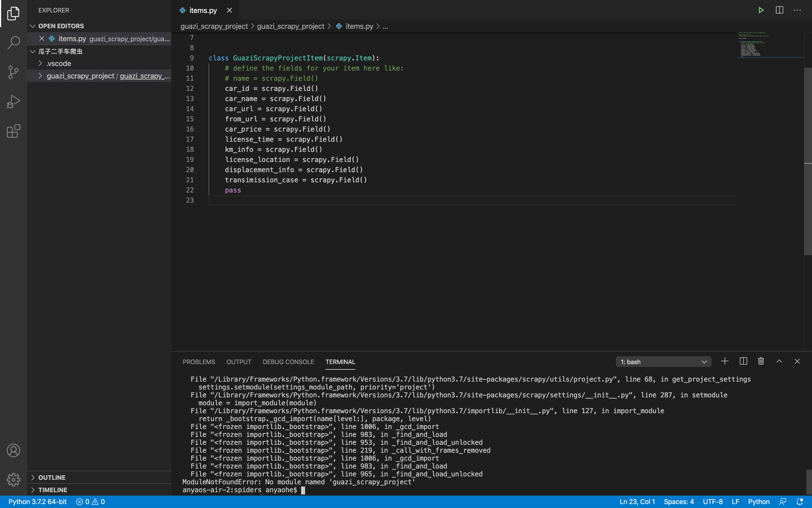Close the items.py editor tab
Viewport: 812px width, 508px height.
tap(230, 10)
